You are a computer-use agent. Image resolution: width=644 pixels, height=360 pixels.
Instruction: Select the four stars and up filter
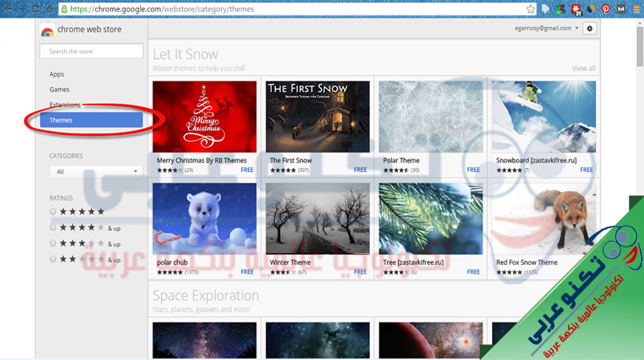click(x=53, y=227)
